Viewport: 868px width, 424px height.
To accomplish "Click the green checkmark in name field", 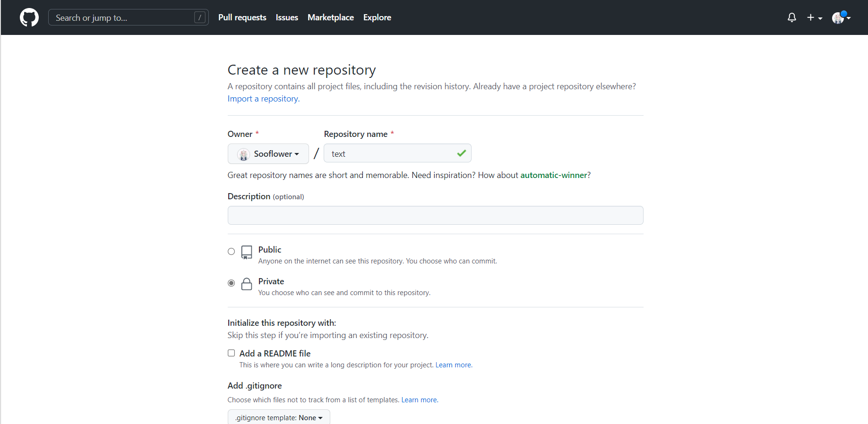I will click(461, 153).
